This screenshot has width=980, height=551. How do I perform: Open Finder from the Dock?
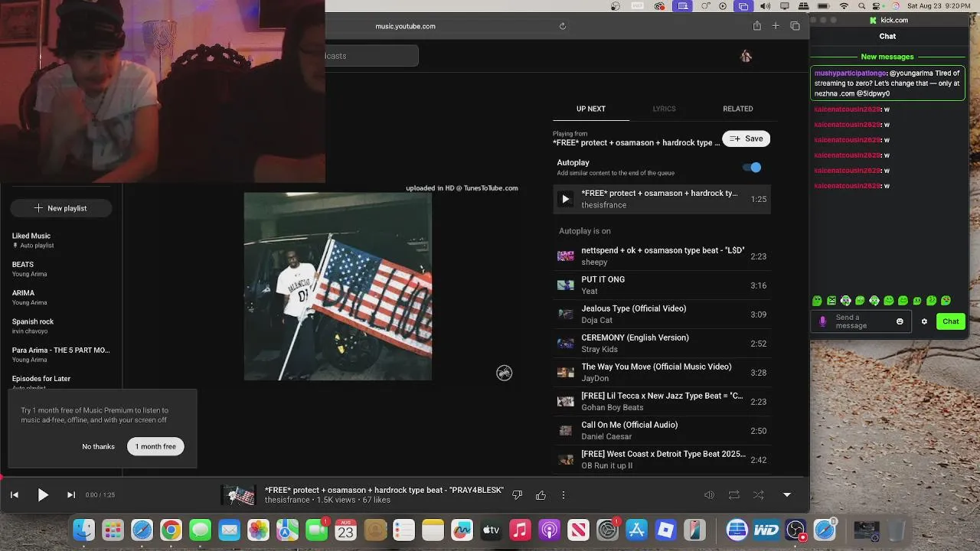84,530
